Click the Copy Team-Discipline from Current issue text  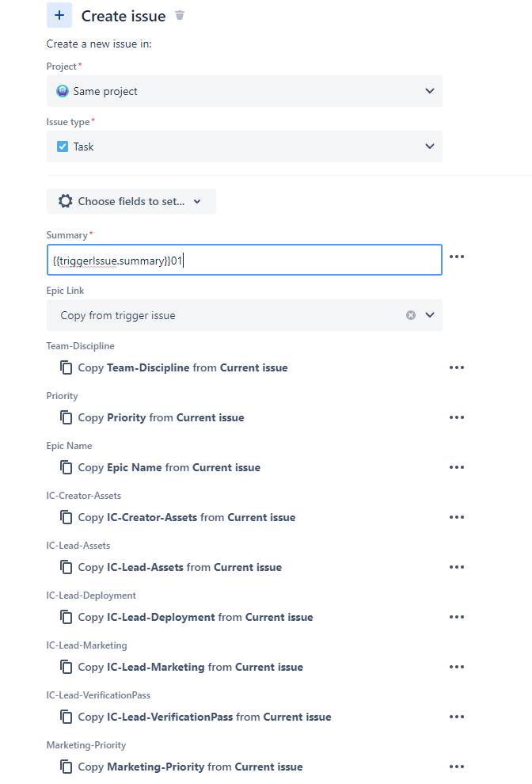pos(183,367)
